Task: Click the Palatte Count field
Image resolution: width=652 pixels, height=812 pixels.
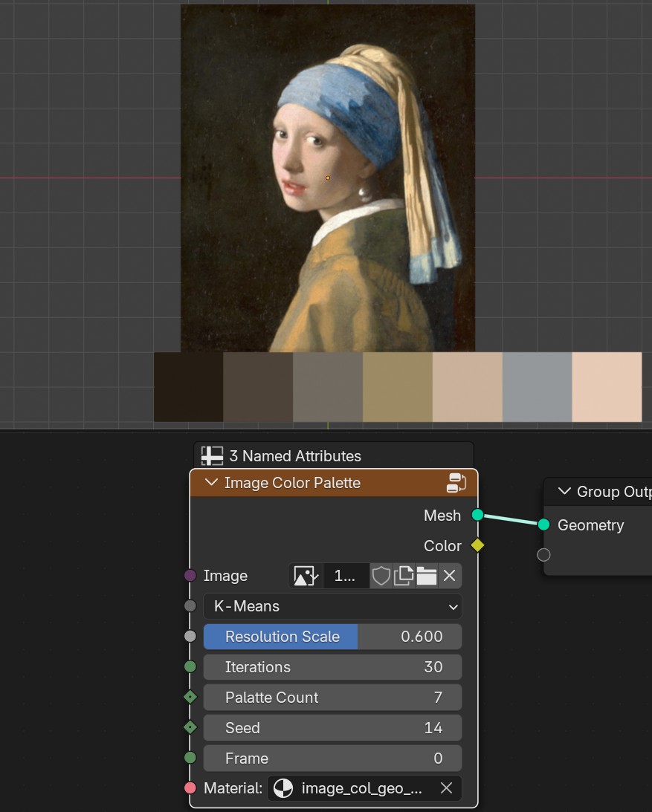Action: [x=332, y=698]
